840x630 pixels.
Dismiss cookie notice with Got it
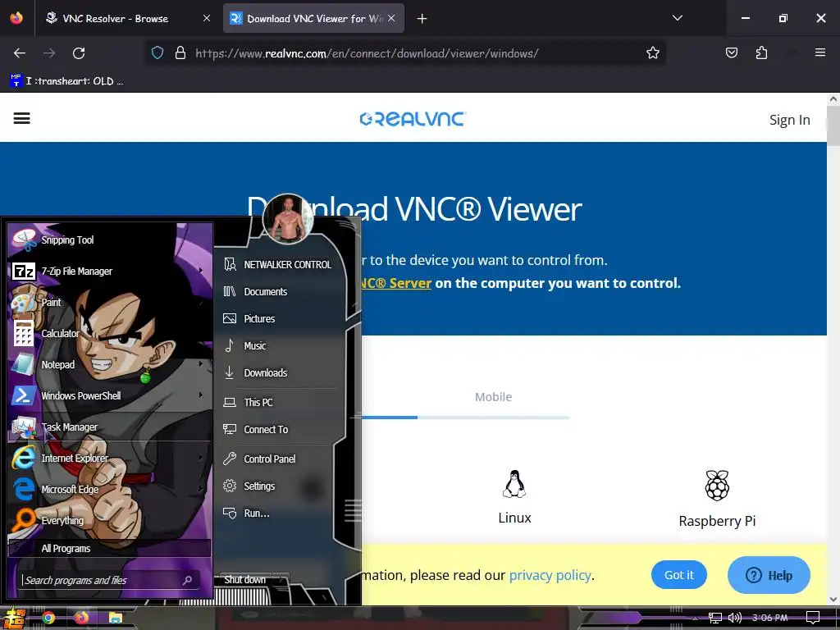tap(678, 575)
